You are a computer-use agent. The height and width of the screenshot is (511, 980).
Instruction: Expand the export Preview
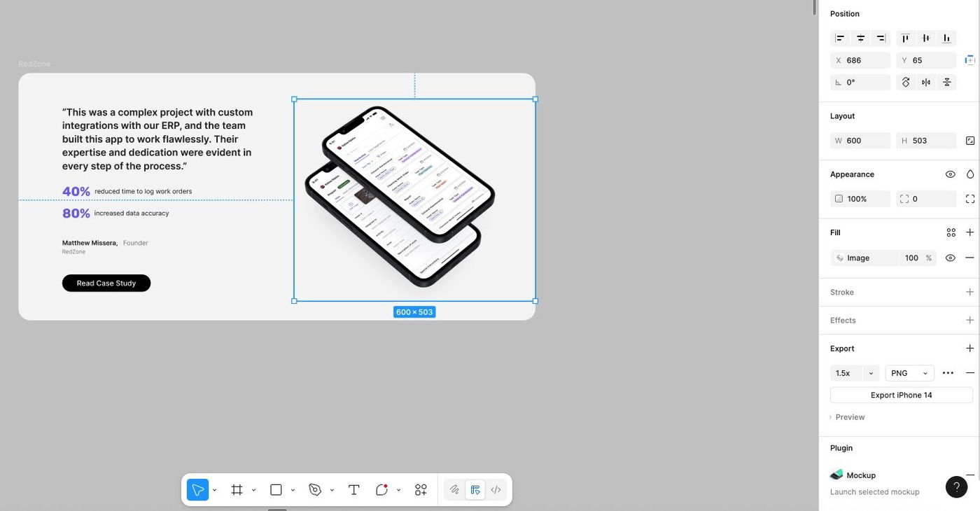pos(847,417)
